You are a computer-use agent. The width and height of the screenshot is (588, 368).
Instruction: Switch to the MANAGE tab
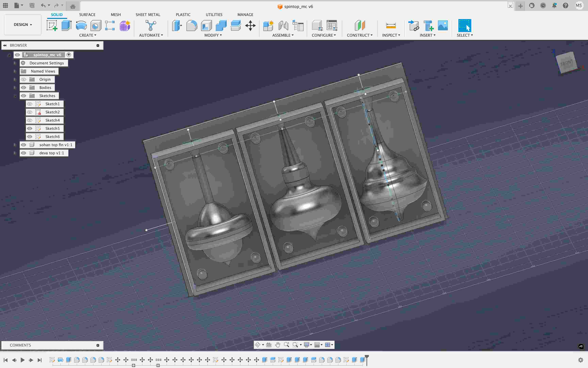pyautogui.click(x=245, y=15)
